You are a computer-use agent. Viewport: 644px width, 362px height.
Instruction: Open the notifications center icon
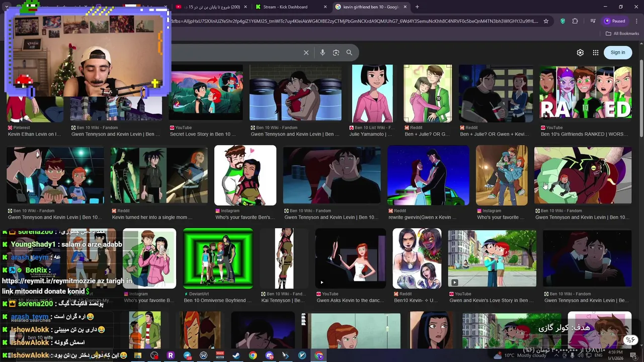click(x=633, y=355)
